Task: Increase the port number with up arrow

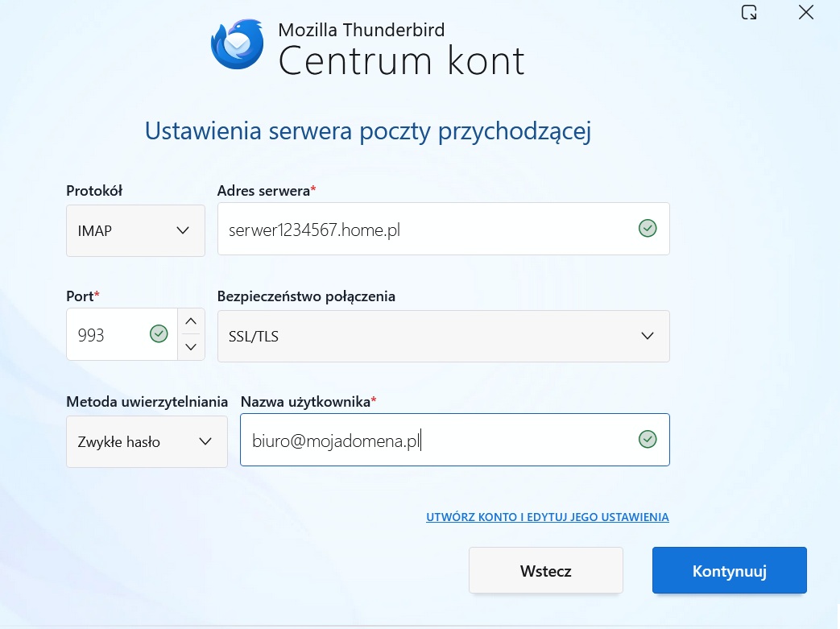Action: (191, 321)
